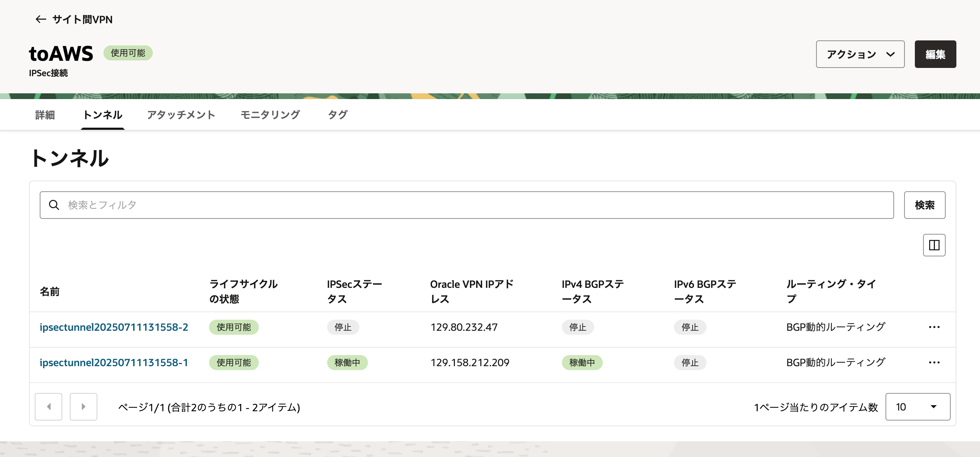
Task: Click the Oracle VPN IPアドレス column header
Action: (x=472, y=291)
